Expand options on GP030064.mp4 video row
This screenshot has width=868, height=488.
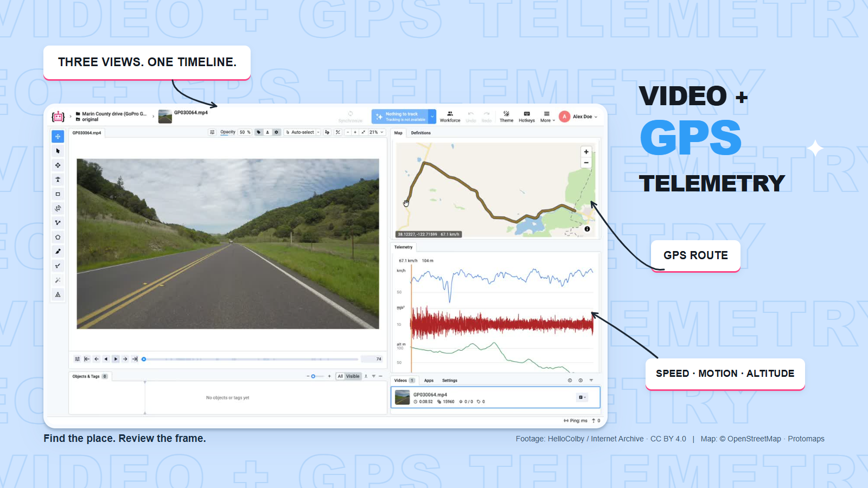[x=582, y=397]
